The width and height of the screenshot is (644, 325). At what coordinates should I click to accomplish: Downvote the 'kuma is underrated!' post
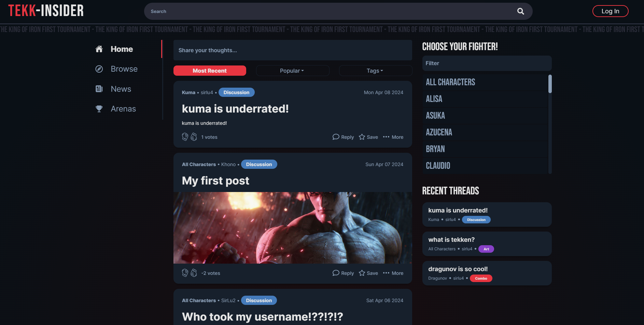click(x=194, y=137)
